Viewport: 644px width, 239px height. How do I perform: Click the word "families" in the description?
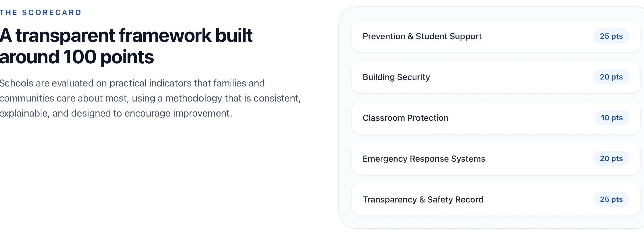(x=229, y=83)
